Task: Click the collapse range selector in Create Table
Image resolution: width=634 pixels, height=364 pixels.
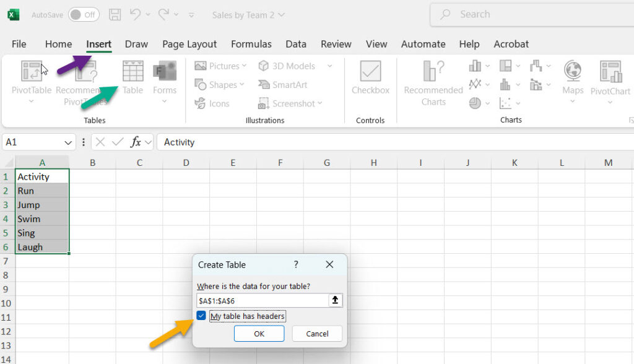Action: tap(335, 300)
